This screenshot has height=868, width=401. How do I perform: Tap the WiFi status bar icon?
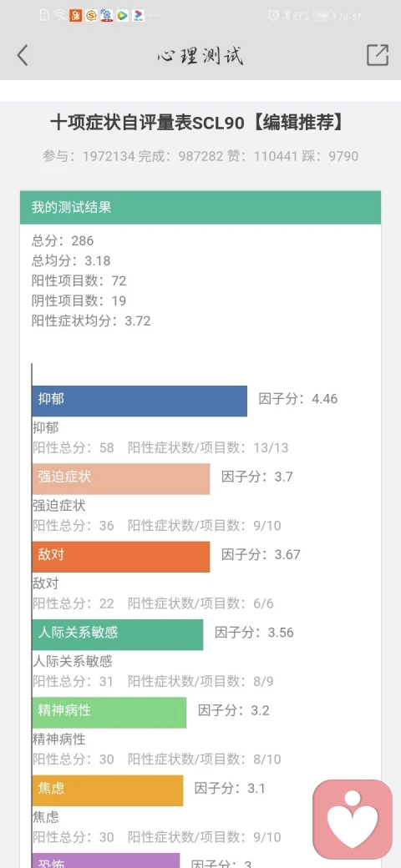[60, 16]
